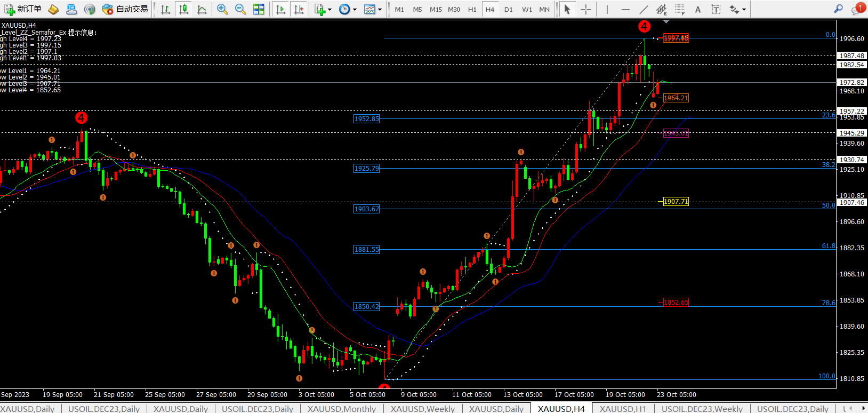The image size is (868, 413).
Task: Open the USOIL.DEC23,Weekly chart tab
Action: (702, 409)
